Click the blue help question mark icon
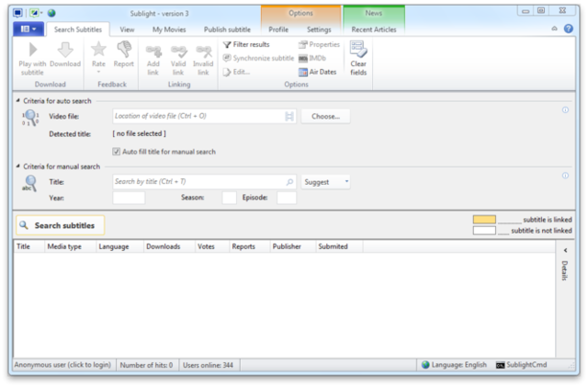Viewport: 588px width, 387px height. click(569, 28)
